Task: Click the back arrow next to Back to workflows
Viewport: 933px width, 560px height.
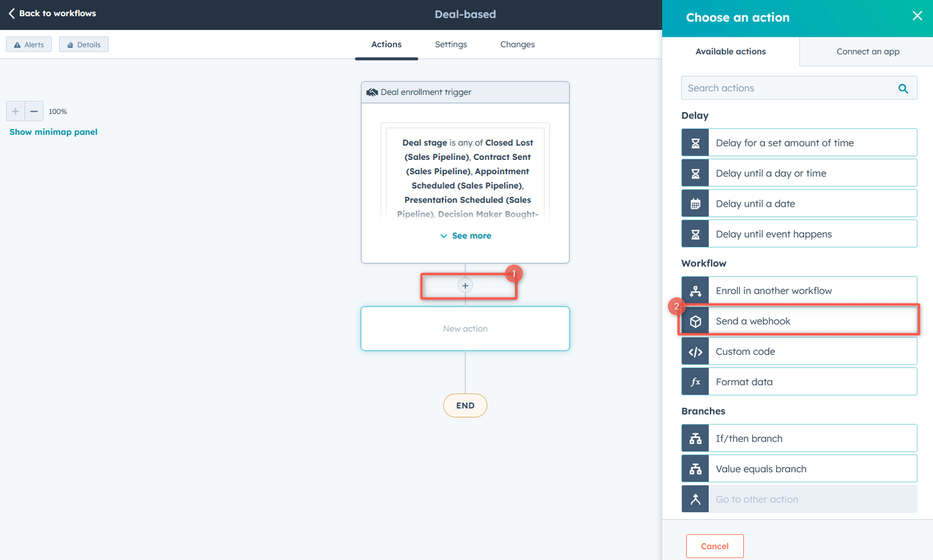Action: tap(12, 13)
